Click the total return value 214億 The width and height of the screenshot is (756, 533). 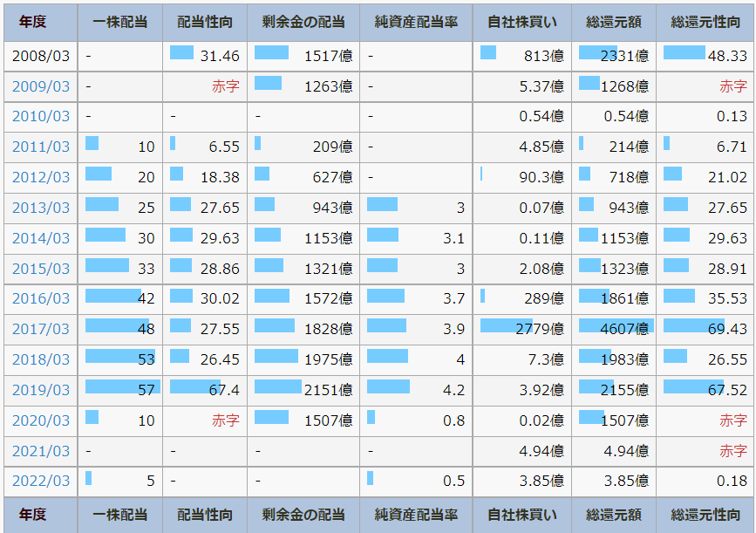[x=629, y=147]
